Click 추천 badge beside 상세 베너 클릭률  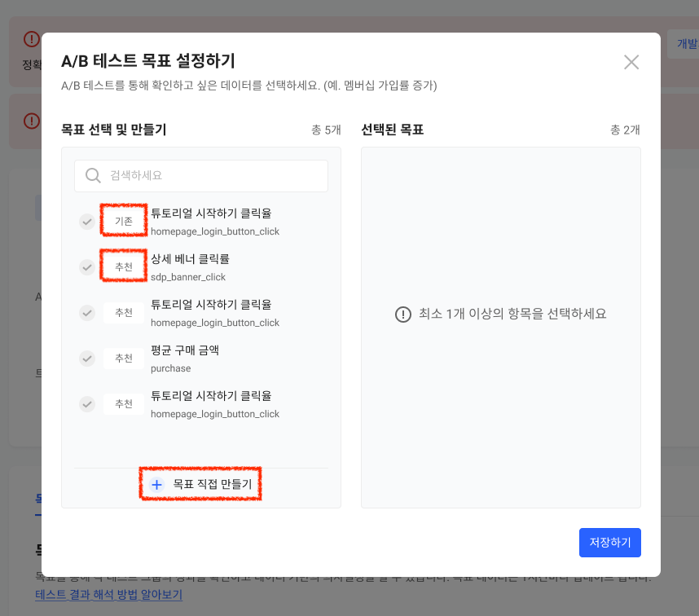[124, 266]
